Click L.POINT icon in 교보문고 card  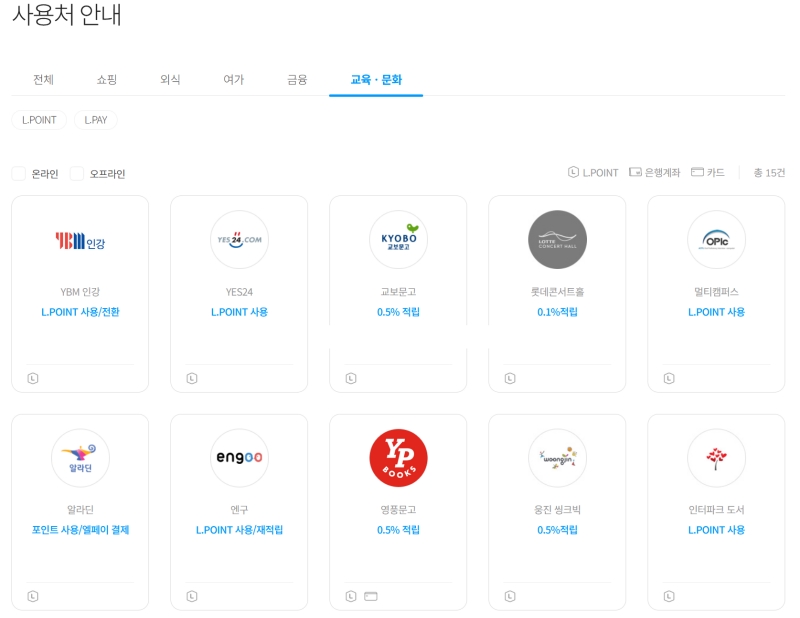pos(351,378)
